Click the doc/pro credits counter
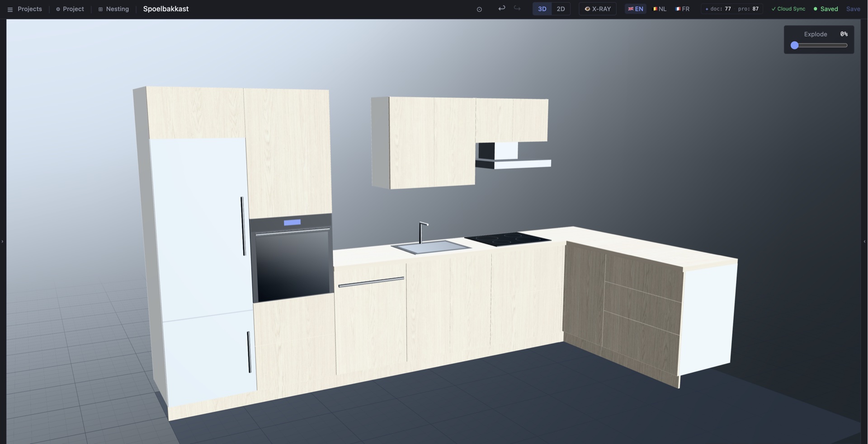The image size is (868, 444). point(732,9)
